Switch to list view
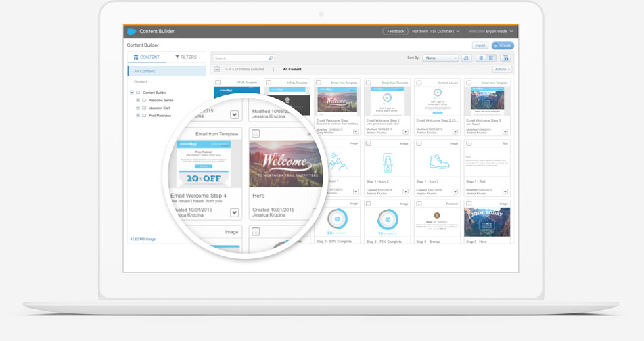The height and width of the screenshot is (341, 644). 481,58
